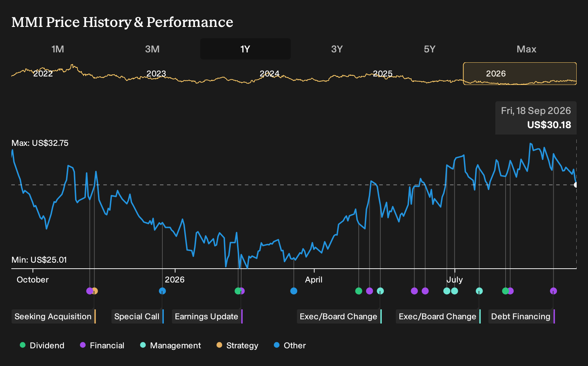588x366 pixels.
Task: Toggle Financial events in the legend
Action: 102,345
